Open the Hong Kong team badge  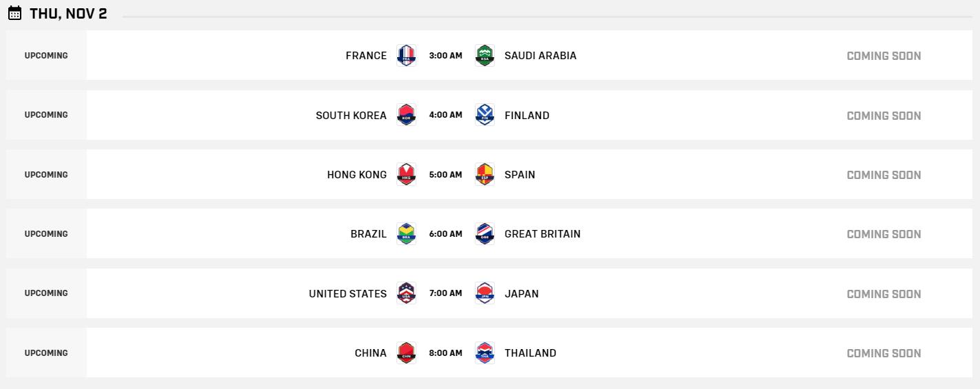(407, 175)
